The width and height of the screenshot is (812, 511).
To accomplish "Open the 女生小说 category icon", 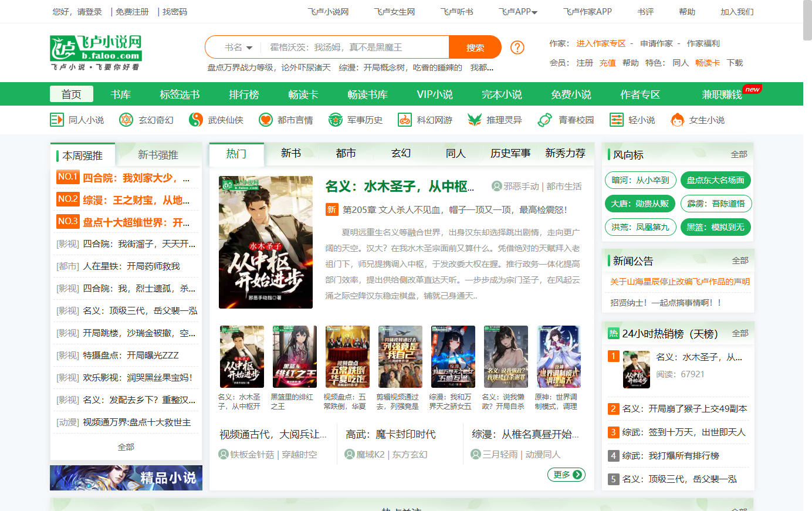I will pos(678,120).
